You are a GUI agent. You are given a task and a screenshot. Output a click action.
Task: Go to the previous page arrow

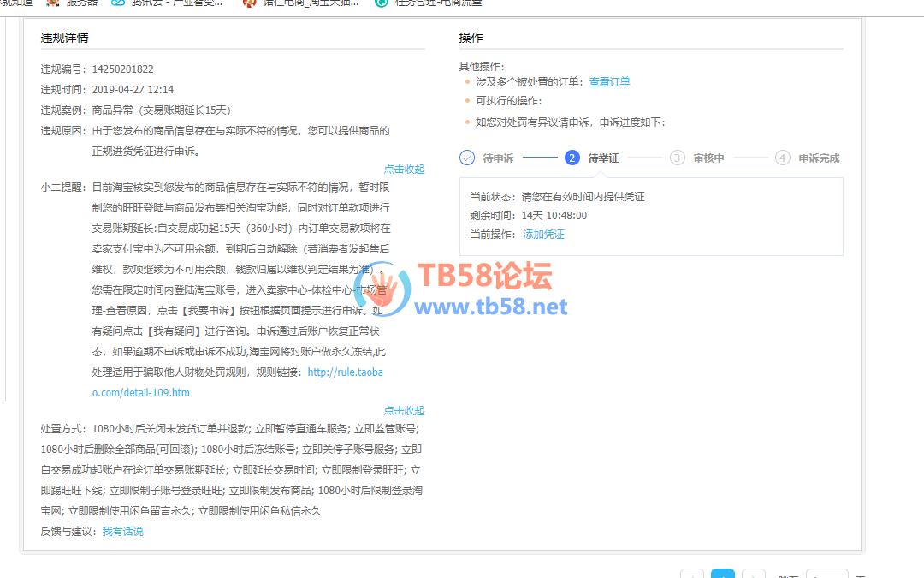click(692, 574)
